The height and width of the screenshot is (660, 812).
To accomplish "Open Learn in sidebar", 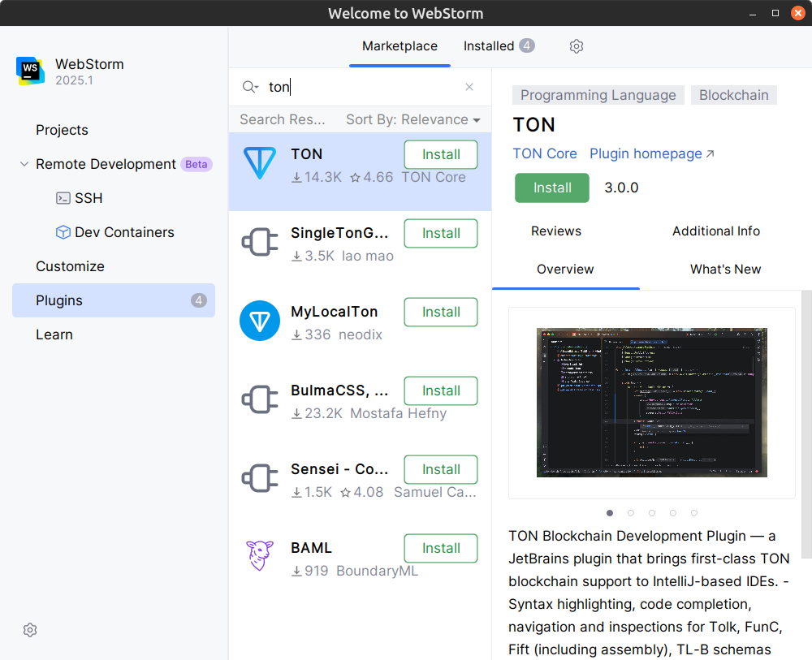I will click(x=54, y=335).
